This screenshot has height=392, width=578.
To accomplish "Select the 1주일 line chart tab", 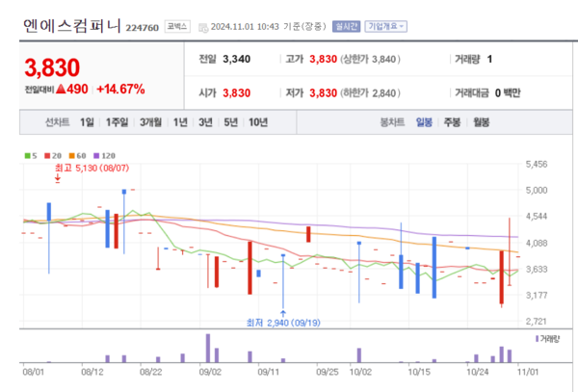I will click(117, 122).
